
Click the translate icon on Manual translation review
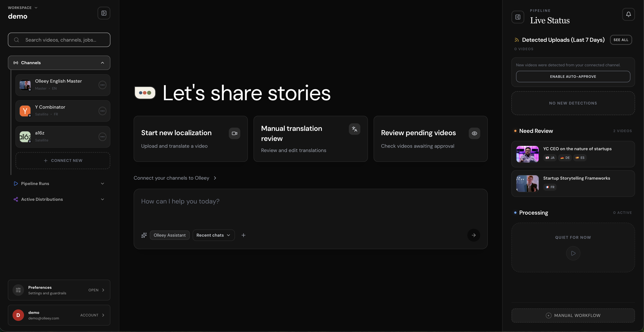[354, 129]
